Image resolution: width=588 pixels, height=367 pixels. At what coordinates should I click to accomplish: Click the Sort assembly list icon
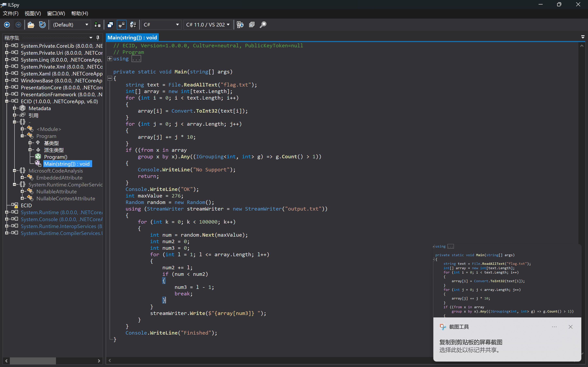pos(240,25)
